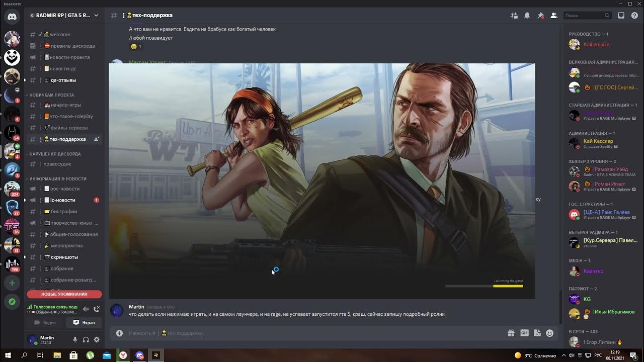Screen dimensions: 644x362
Task: Click the attach file plus icon
Action: [119, 333]
